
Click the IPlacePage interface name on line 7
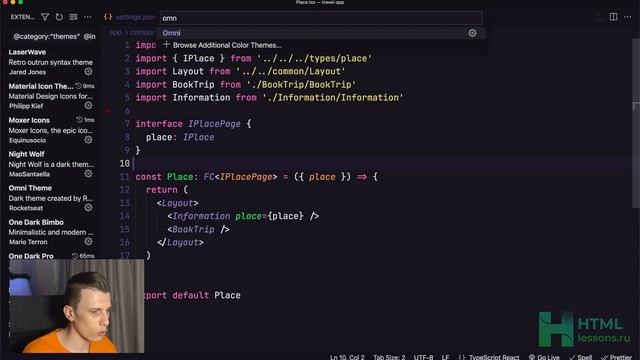tap(214, 124)
